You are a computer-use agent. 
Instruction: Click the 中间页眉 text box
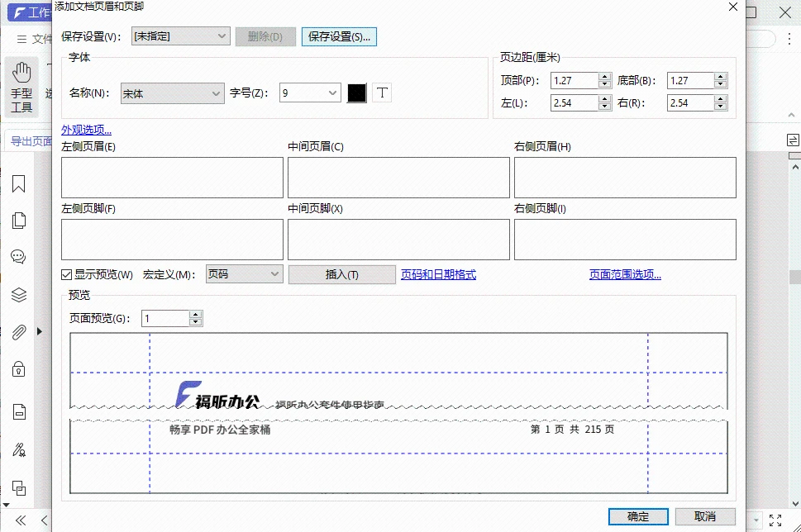(x=398, y=178)
